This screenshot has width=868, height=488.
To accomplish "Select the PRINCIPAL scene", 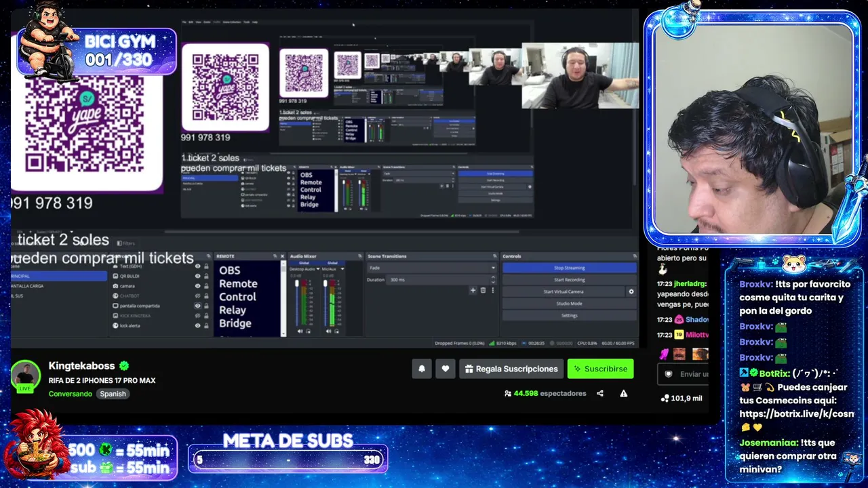I will tap(59, 276).
